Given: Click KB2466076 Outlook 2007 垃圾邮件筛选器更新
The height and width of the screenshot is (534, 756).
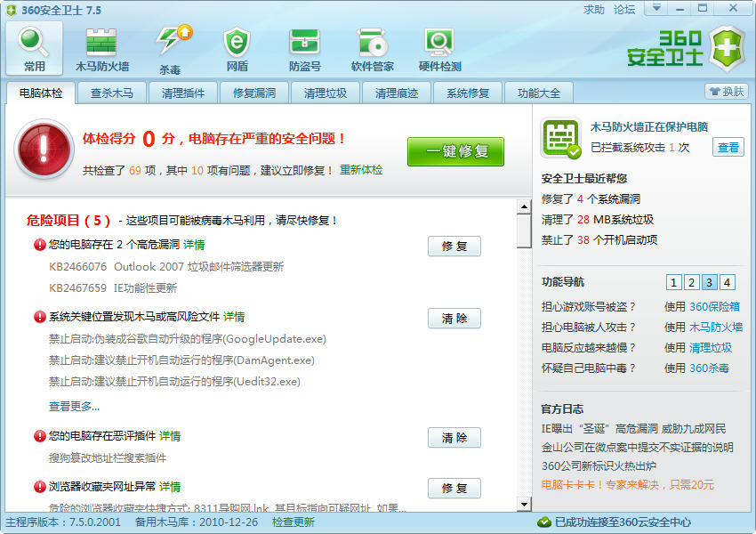Looking at the screenshot, I should coord(166,267).
